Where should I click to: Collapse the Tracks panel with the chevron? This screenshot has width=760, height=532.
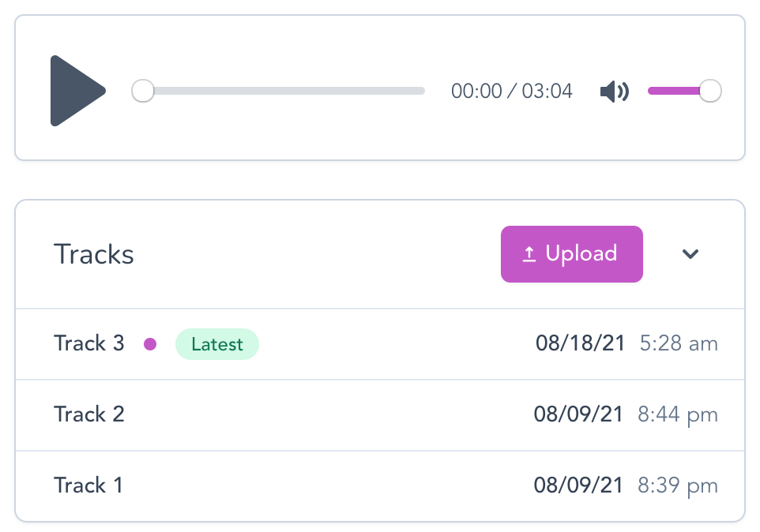pos(690,253)
